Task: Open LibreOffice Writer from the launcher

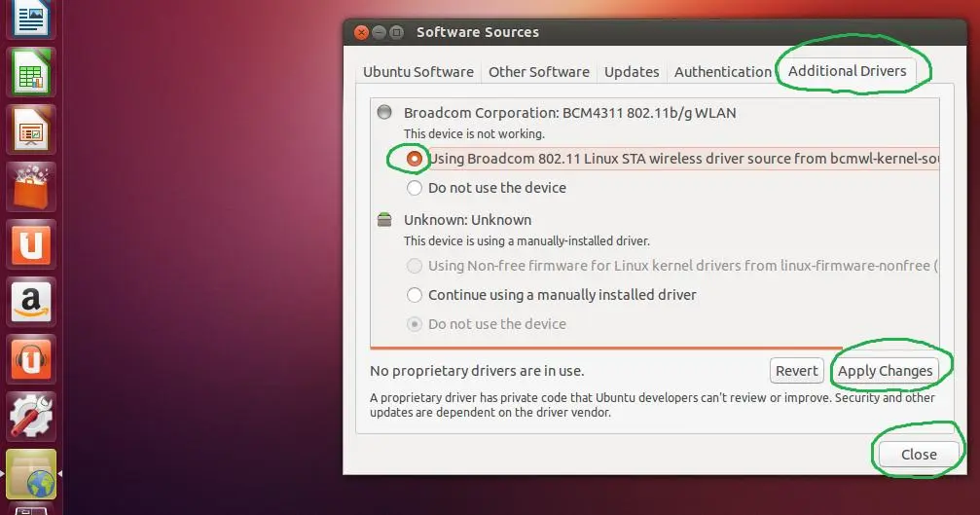Action: (30, 18)
